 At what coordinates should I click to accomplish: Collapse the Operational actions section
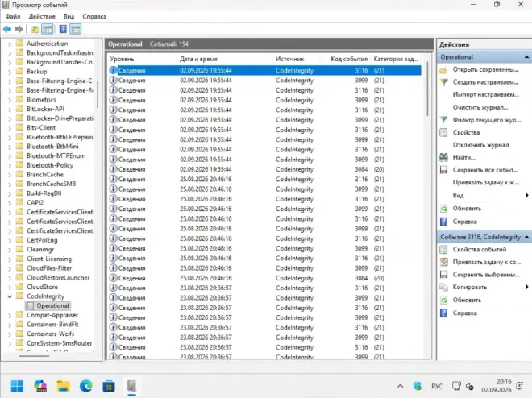point(526,57)
